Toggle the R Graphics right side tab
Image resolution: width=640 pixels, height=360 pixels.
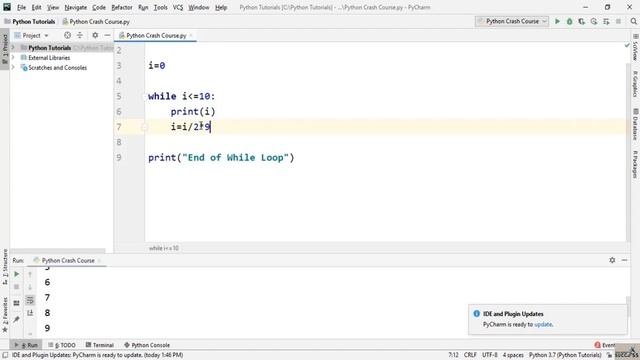click(635, 84)
